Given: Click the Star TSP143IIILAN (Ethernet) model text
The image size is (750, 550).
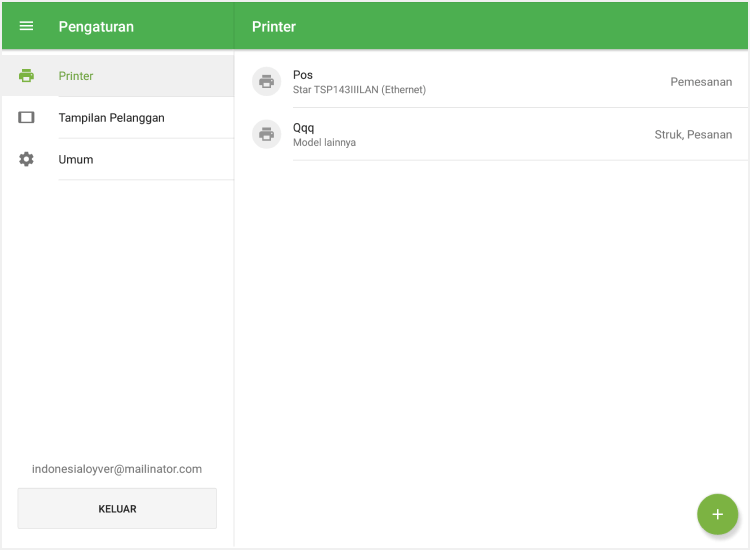Looking at the screenshot, I should click(x=359, y=90).
